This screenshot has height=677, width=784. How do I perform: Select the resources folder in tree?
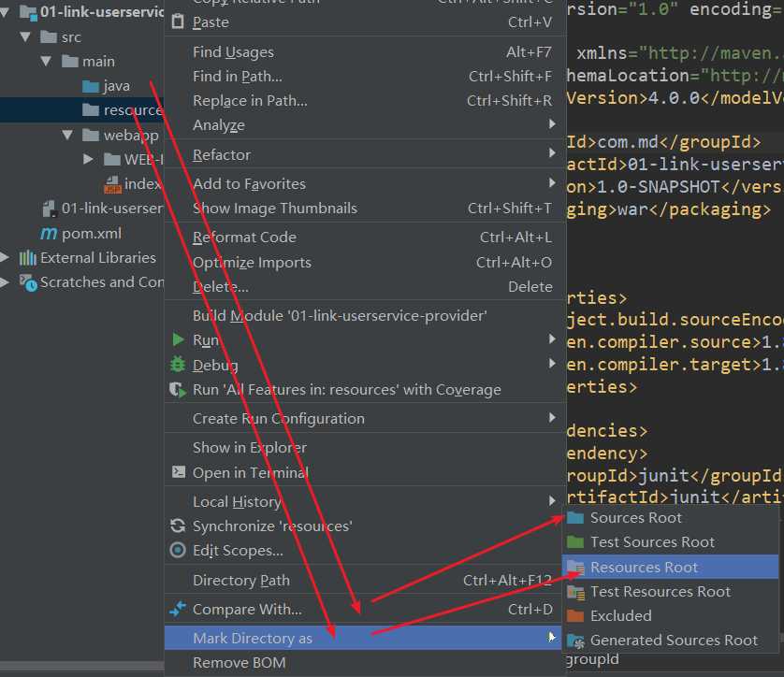coord(82,110)
